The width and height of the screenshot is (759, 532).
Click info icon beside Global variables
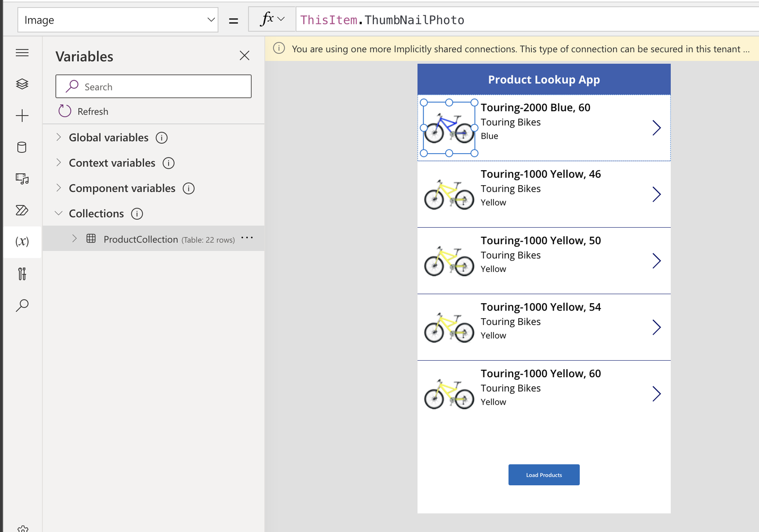[x=162, y=138]
